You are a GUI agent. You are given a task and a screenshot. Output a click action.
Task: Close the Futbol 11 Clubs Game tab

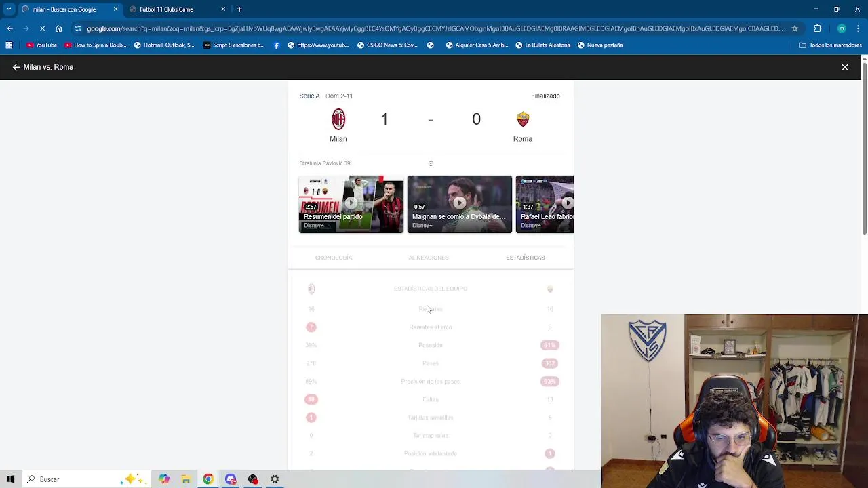pos(223,9)
